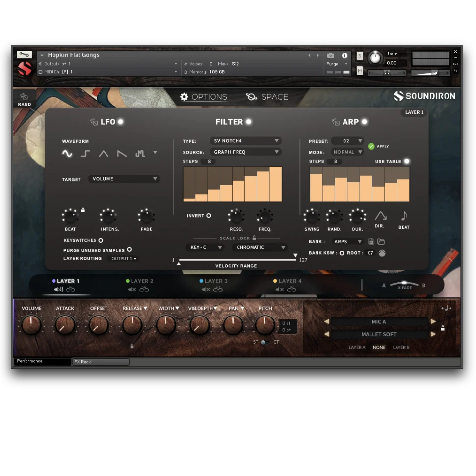This screenshot has height=476, width=476.
Task: Click the velocity range slider bar
Action: tap(238, 260)
